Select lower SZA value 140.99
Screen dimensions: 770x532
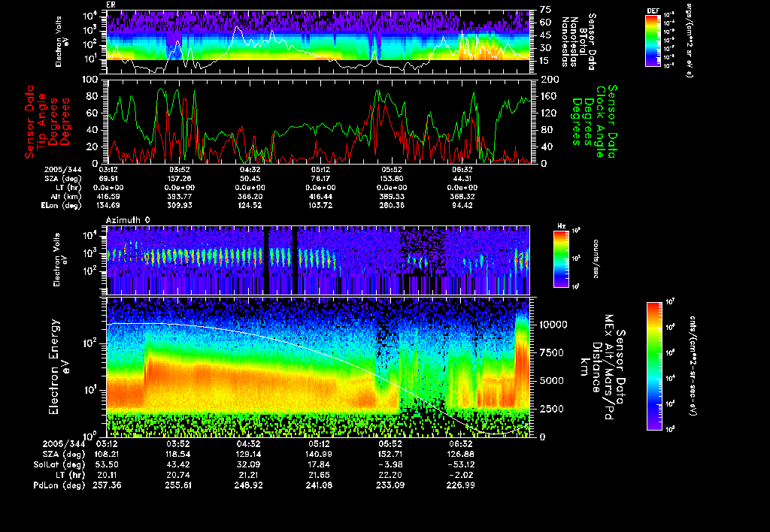tap(319, 454)
